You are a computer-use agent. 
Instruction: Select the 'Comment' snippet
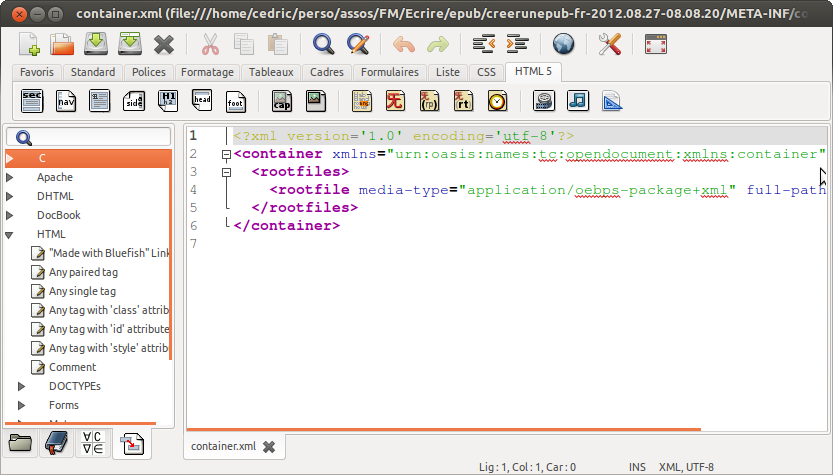click(72, 367)
